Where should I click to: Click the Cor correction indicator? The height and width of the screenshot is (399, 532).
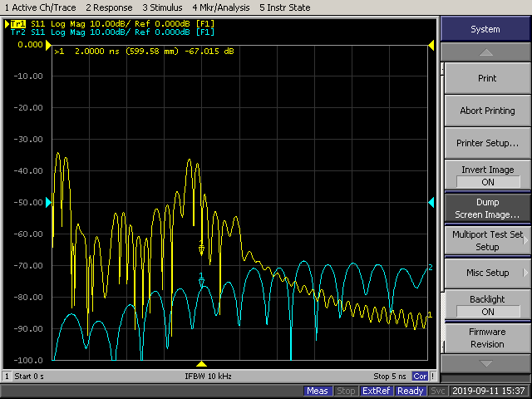(x=420, y=377)
